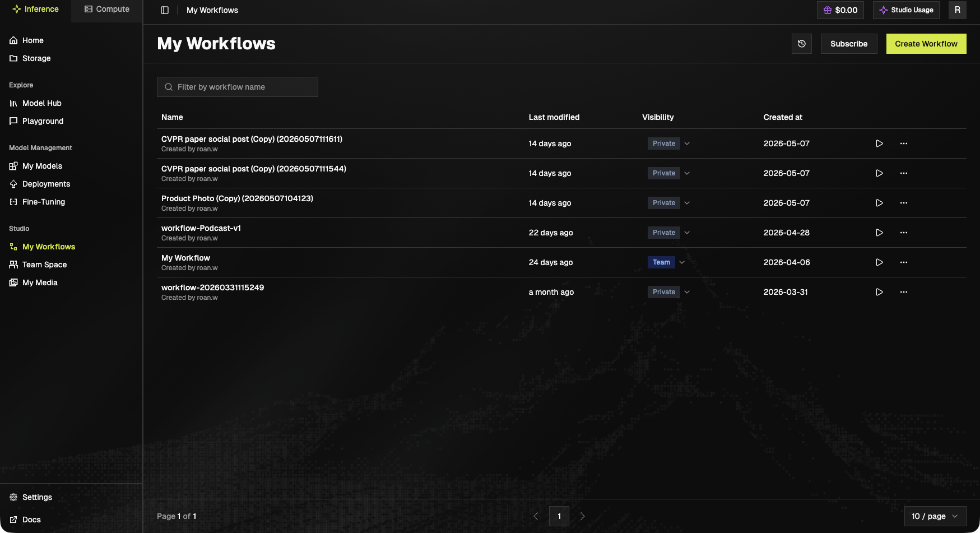Toggle the sidebar collapse icon

165,10
